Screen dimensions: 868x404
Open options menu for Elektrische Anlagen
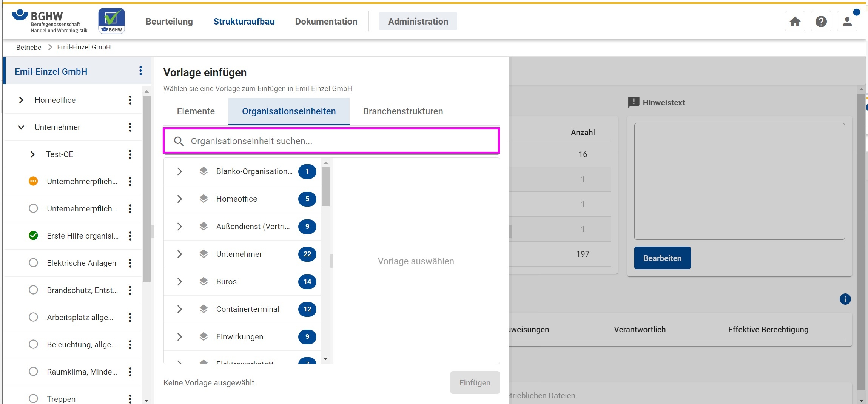tap(130, 263)
